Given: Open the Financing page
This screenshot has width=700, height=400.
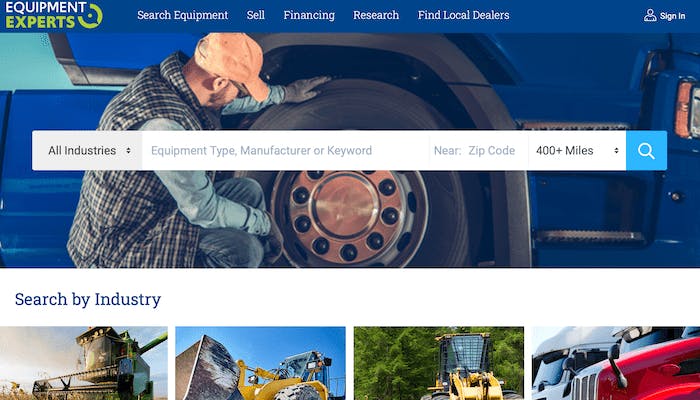Looking at the screenshot, I should [309, 15].
